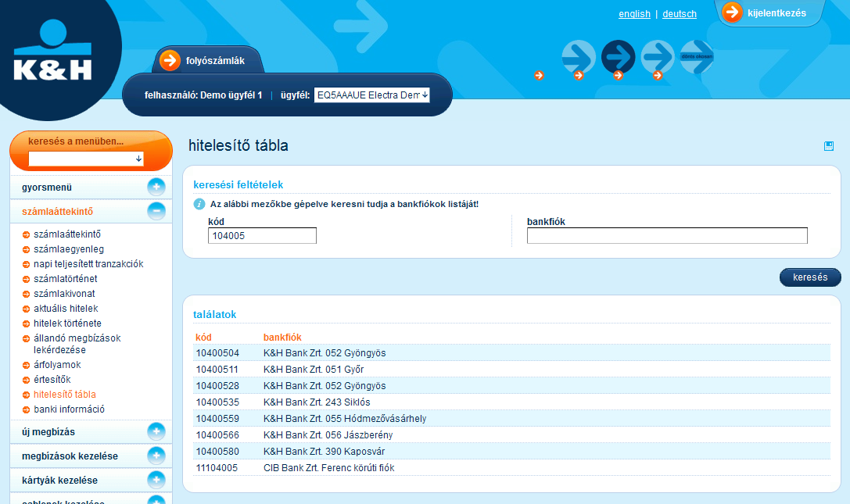This screenshot has width=850, height=504.
Task: Go to napi teljesített tranzakciók
Action: point(88,264)
